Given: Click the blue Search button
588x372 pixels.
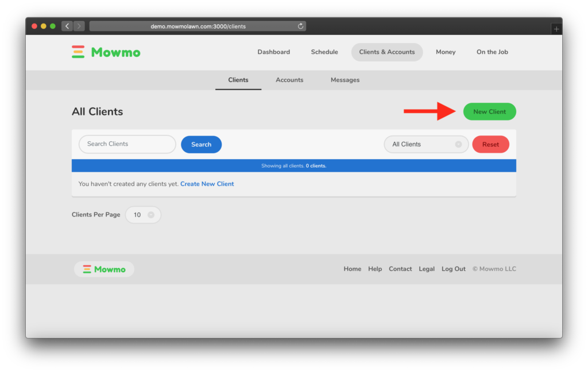Looking at the screenshot, I should coord(202,144).
